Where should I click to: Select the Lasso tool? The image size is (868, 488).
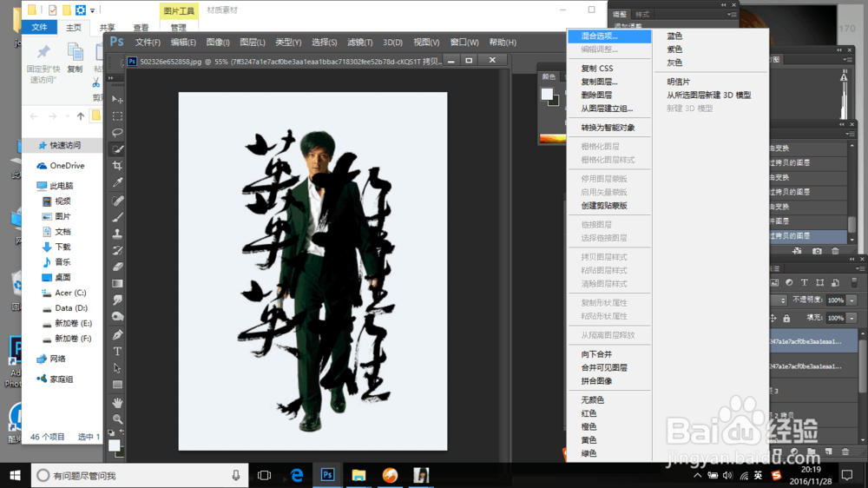tap(117, 132)
